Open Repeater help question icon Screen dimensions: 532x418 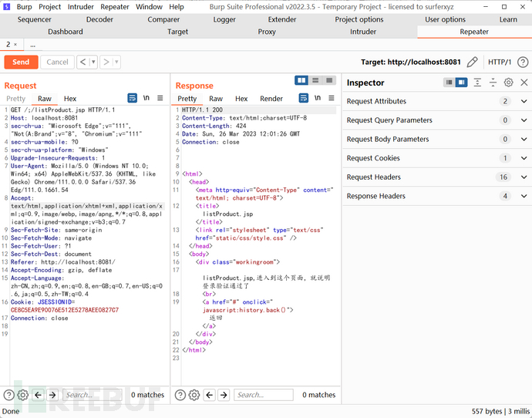point(523,62)
